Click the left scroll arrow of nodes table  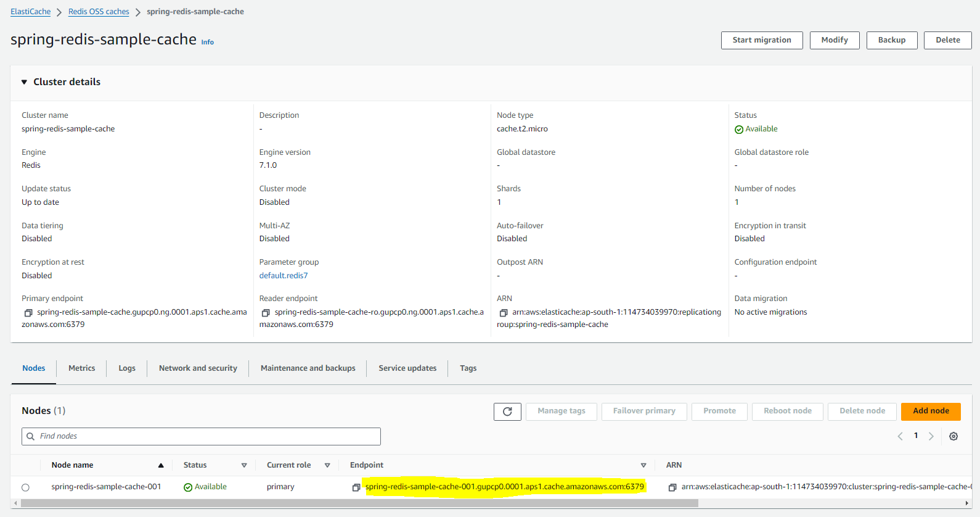[x=15, y=503]
